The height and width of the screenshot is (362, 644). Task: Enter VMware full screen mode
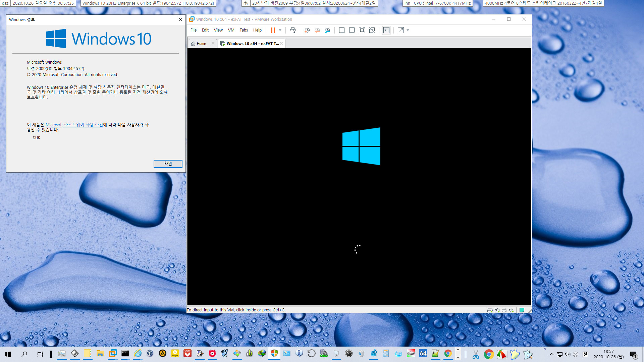tap(362, 30)
